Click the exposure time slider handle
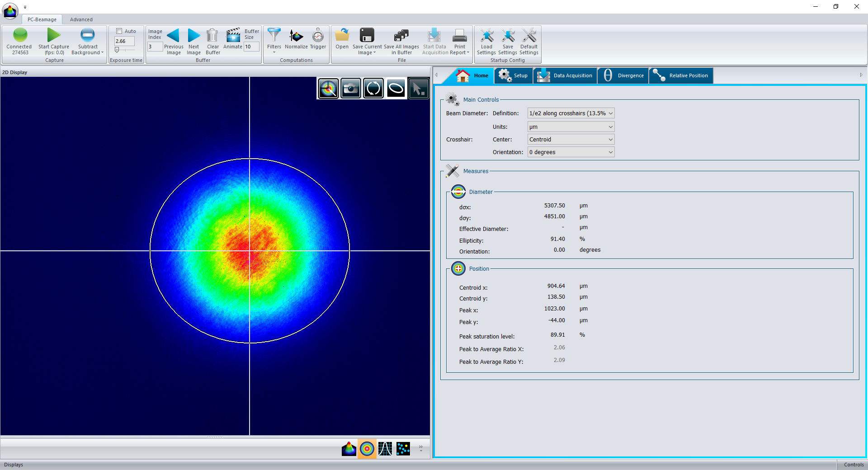 (117, 50)
